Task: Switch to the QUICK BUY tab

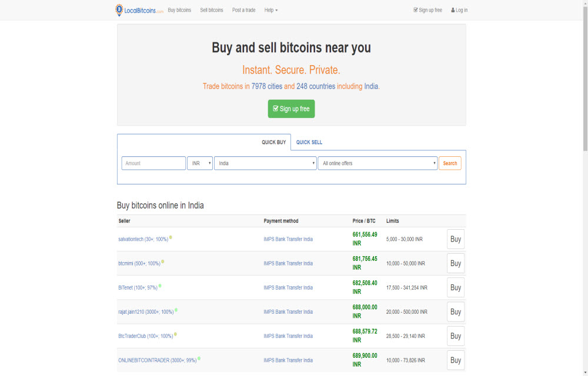Action: click(x=274, y=142)
